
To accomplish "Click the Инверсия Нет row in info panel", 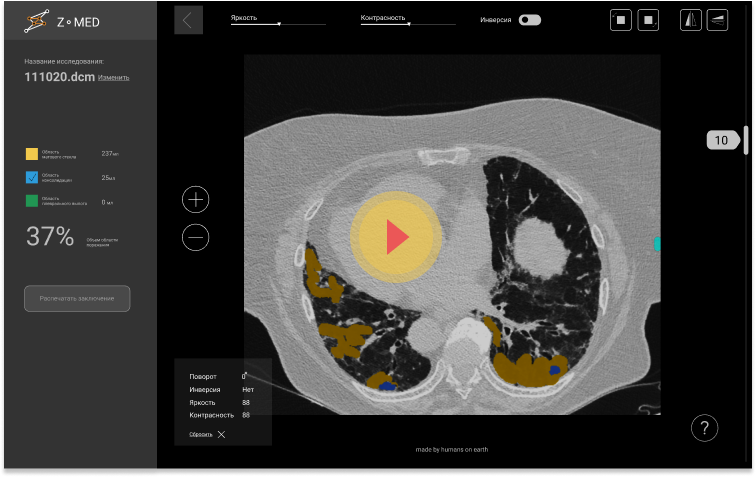I will pos(222,389).
